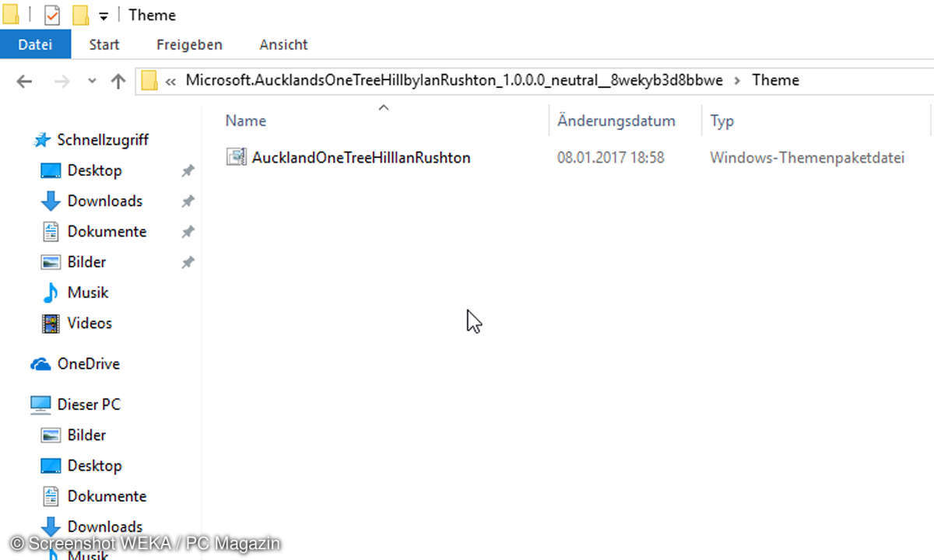
Task: Open Musik under Schnellzugriff
Action: (x=87, y=292)
